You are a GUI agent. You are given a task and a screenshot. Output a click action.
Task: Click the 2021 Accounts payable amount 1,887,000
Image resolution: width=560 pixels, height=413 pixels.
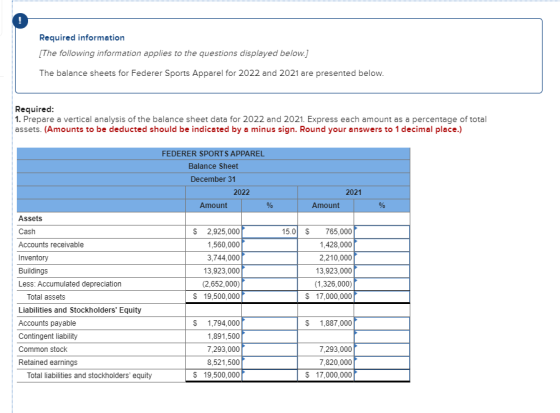335,323
